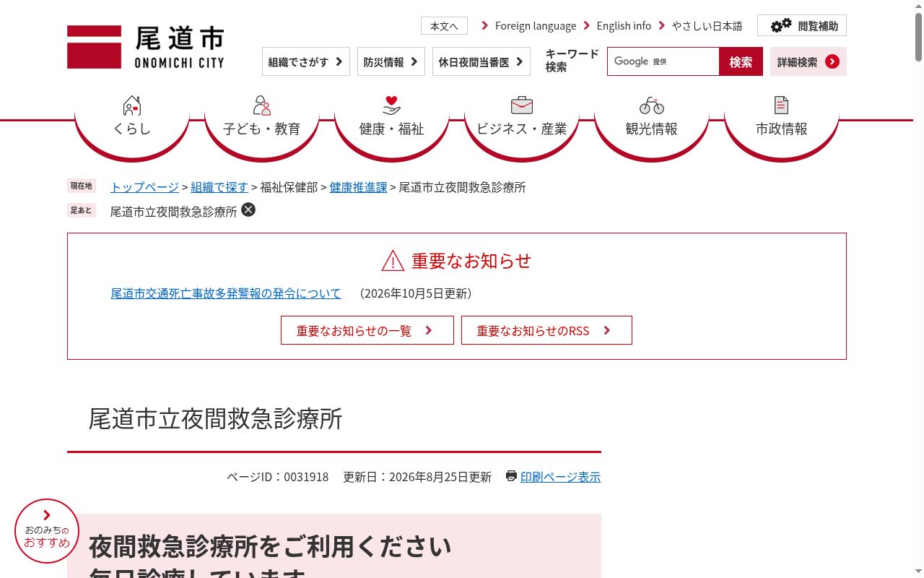Open the やさしい日本語 link

[707, 26]
